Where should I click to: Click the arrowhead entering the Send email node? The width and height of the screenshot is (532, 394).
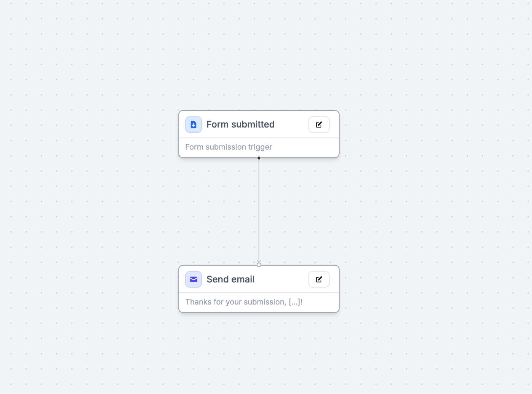(259, 261)
